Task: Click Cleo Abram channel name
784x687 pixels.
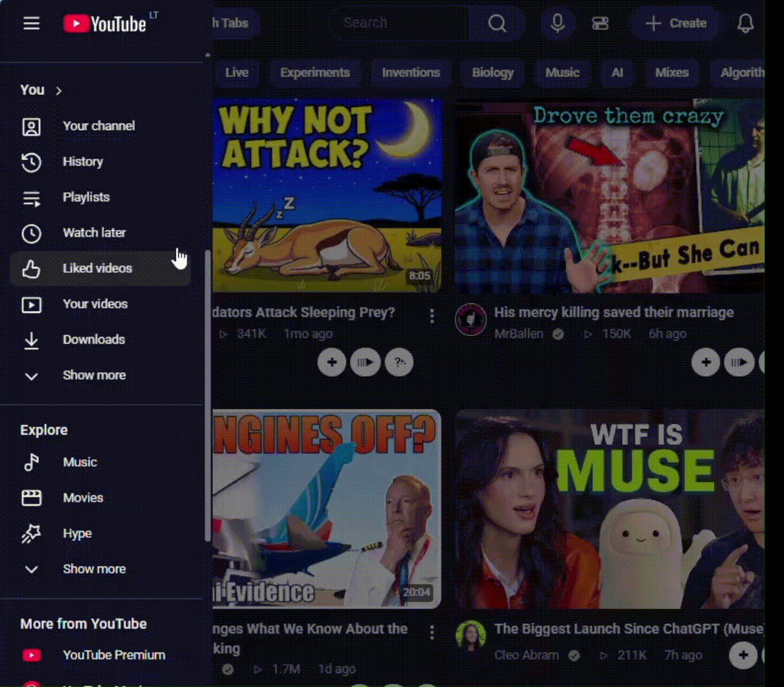Action: [x=526, y=655]
